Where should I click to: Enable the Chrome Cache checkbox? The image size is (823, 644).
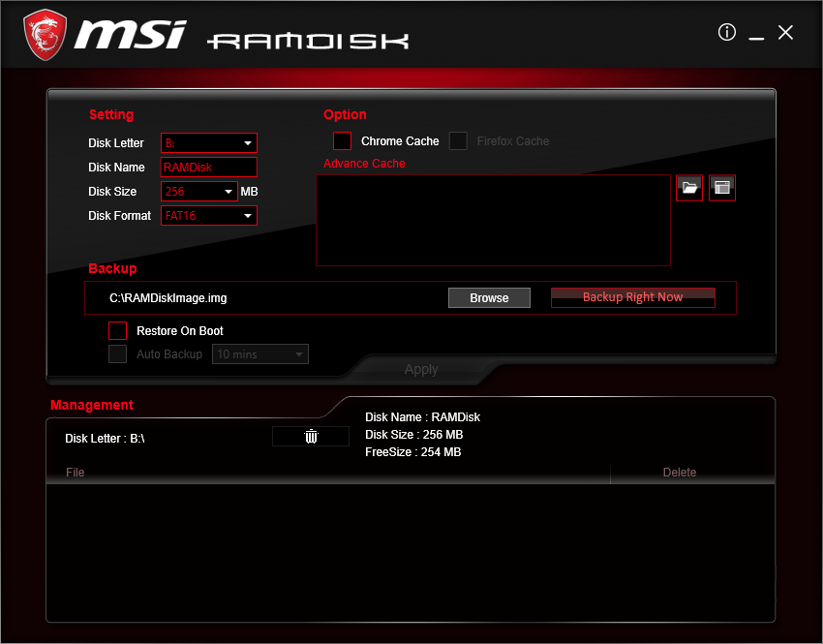[342, 140]
